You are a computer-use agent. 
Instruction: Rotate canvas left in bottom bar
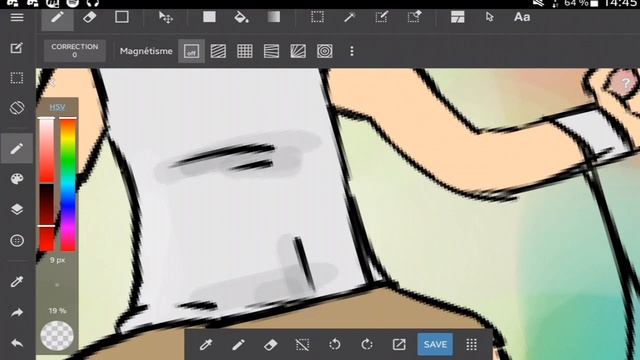(x=335, y=344)
